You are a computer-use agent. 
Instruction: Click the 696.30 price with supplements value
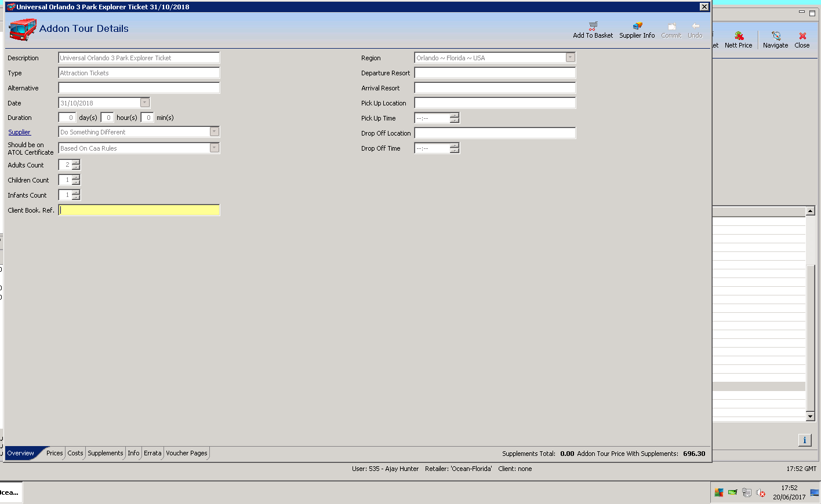[x=694, y=454]
